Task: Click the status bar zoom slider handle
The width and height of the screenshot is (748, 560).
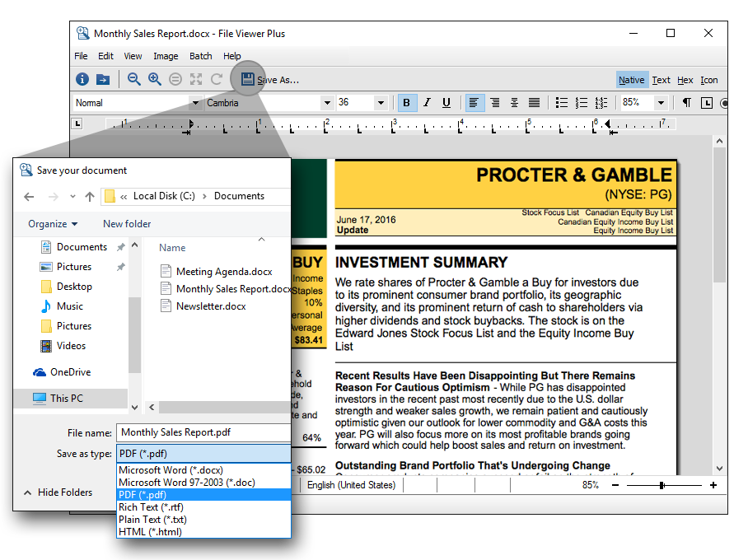Action: [x=662, y=485]
